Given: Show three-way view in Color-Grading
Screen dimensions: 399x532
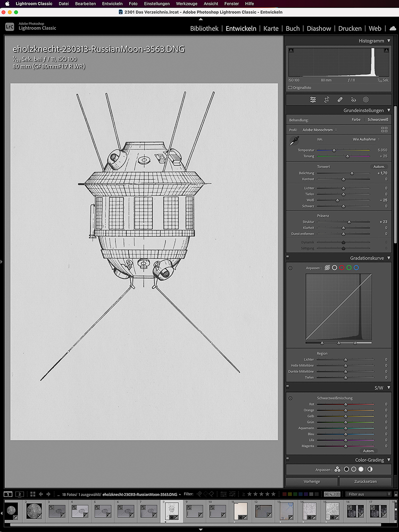Looking at the screenshot, I should [337, 470].
